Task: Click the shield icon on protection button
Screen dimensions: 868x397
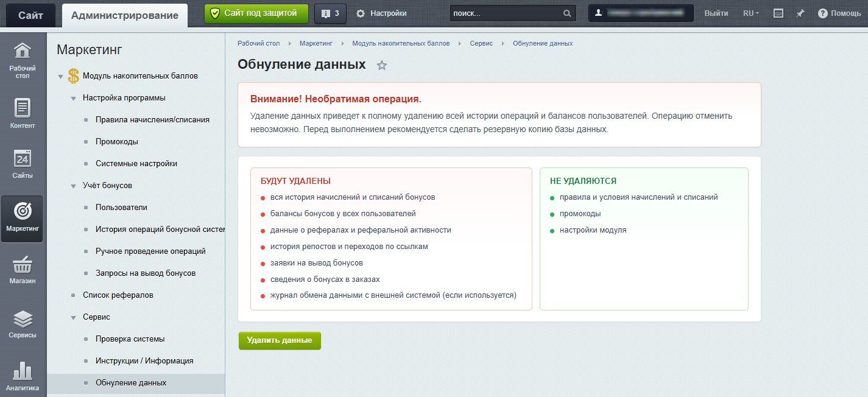Action: tap(214, 13)
